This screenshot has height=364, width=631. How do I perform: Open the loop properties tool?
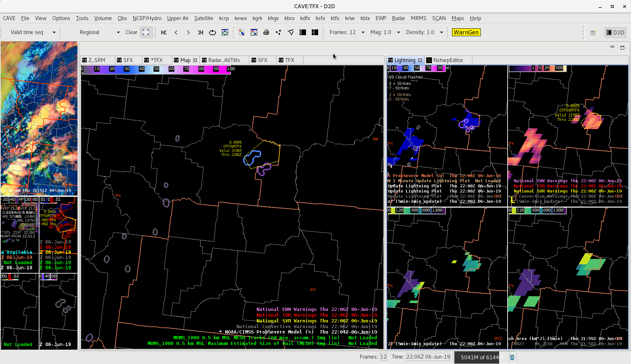coord(225,32)
